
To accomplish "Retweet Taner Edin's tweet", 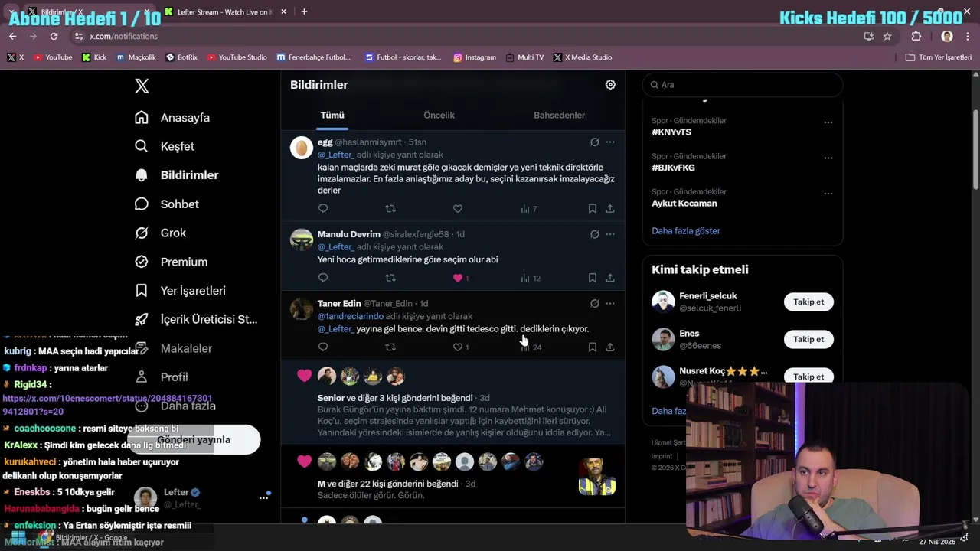I will pyautogui.click(x=390, y=347).
